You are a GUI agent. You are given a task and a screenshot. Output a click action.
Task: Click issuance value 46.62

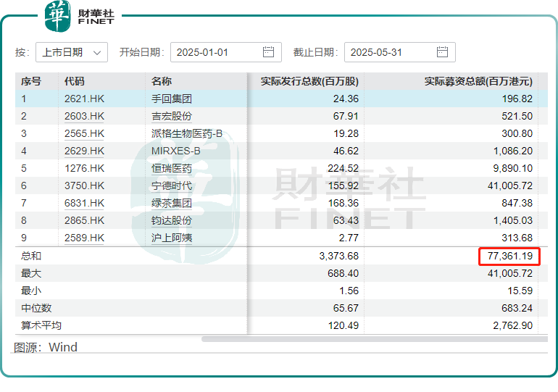click(346, 151)
